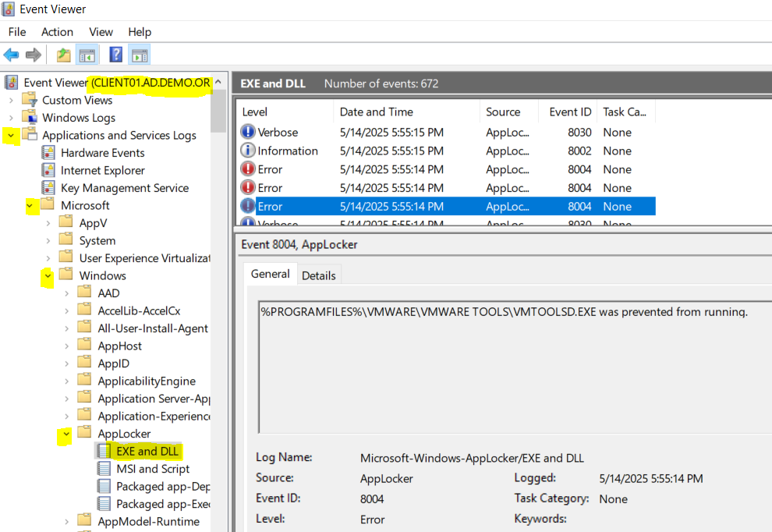
Task: Expand the AppV node
Action: (x=48, y=223)
